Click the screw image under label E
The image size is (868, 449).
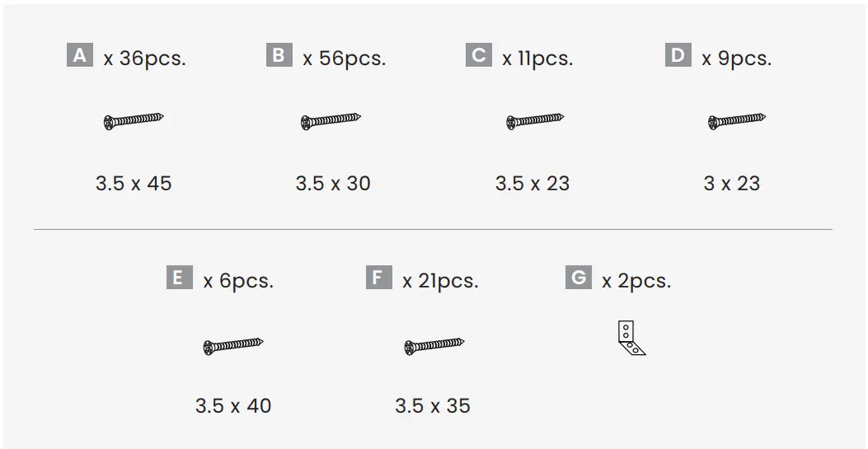(x=232, y=346)
